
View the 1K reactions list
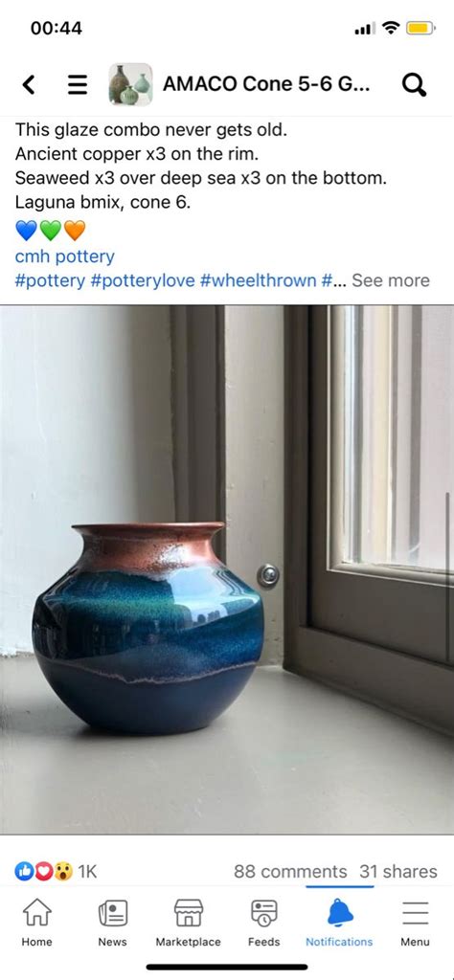87,871
